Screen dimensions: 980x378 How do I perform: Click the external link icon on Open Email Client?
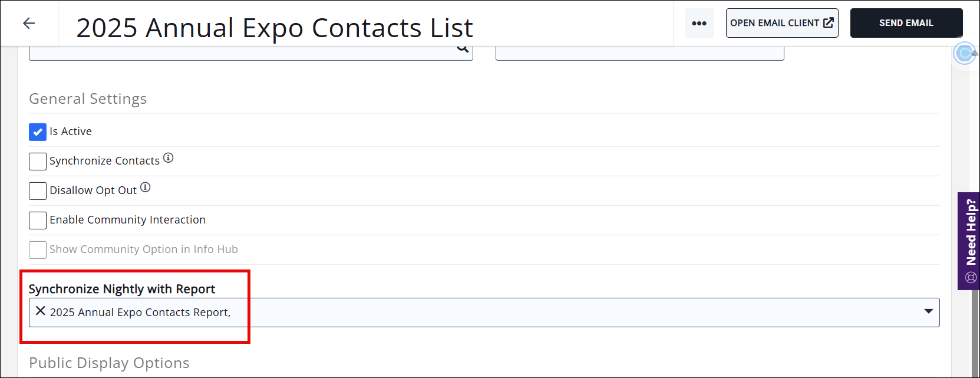tap(827, 22)
